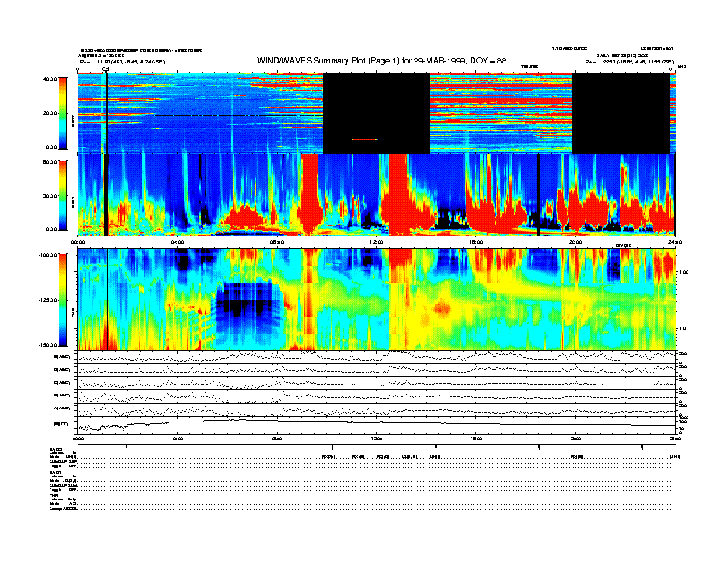Click 24:00 tick label beneath RAD1 spectrogram
Image resolution: width=728 pixels, height=563 pixels.
click(675, 242)
